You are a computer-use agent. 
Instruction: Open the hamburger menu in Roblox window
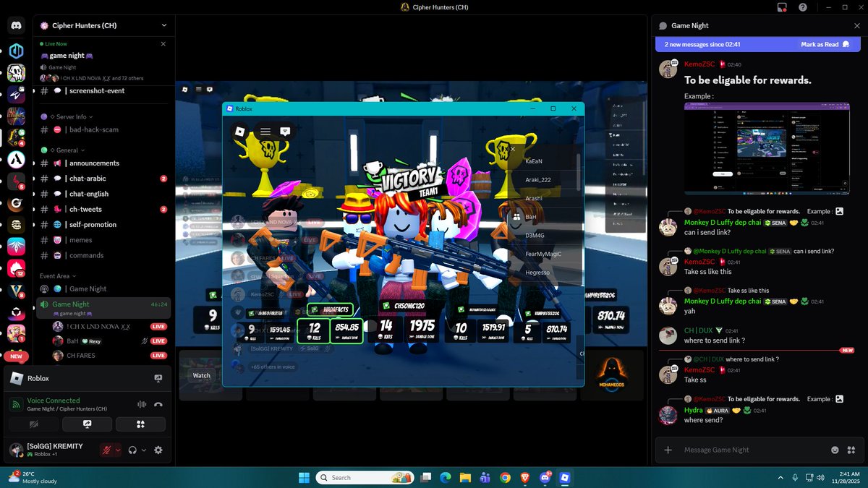click(x=265, y=132)
